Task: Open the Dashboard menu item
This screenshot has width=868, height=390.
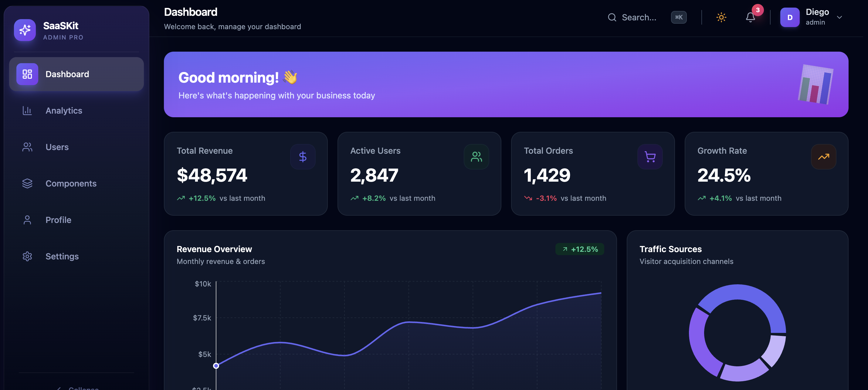Action: pos(76,74)
